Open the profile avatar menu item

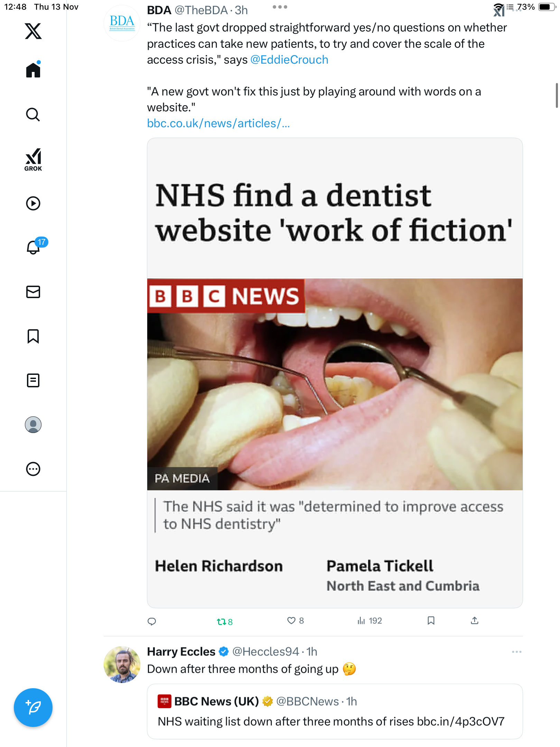[x=33, y=425]
